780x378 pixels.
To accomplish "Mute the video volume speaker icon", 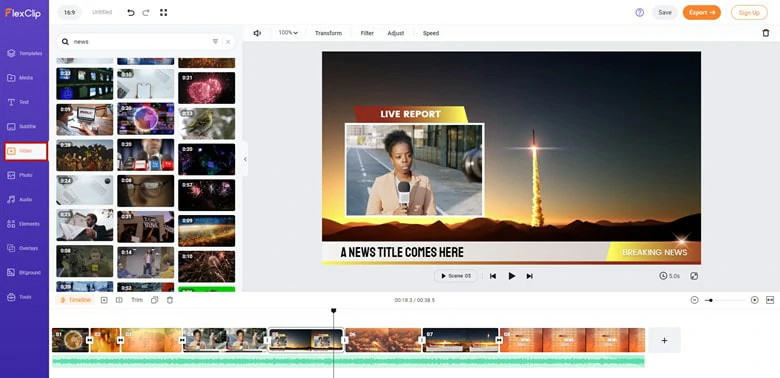I will pos(257,33).
